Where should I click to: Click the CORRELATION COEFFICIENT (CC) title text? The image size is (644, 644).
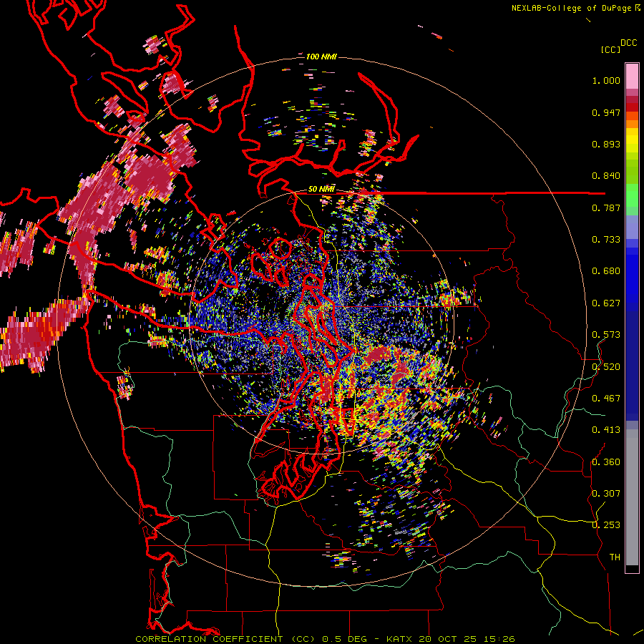click(225, 639)
